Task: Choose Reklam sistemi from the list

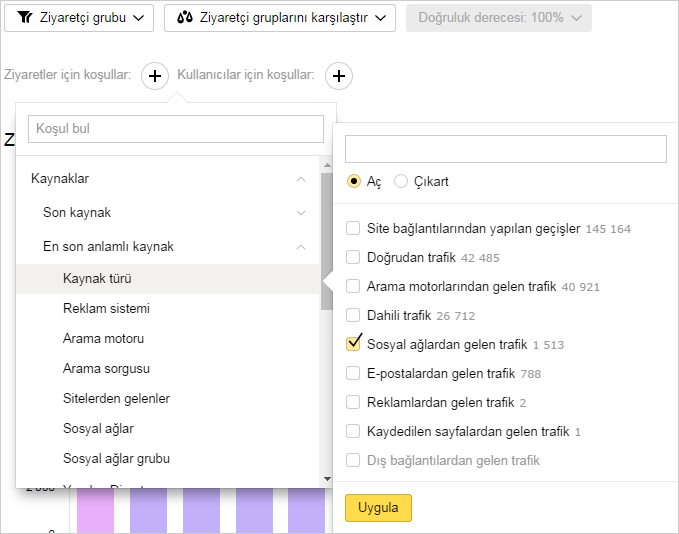Action: (106, 308)
